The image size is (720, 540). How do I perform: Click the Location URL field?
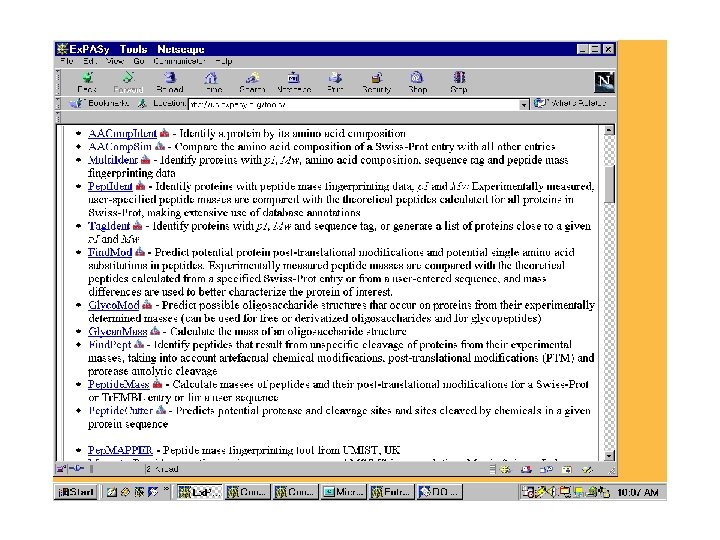(x=354, y=105)
